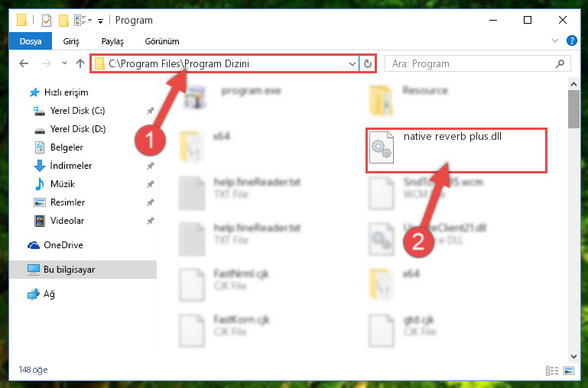Image resolution: width=588 pixels, height=388 pixels.
Task: Click the vertical scrollbar down arrow
Action: click(x=573, y=356)
